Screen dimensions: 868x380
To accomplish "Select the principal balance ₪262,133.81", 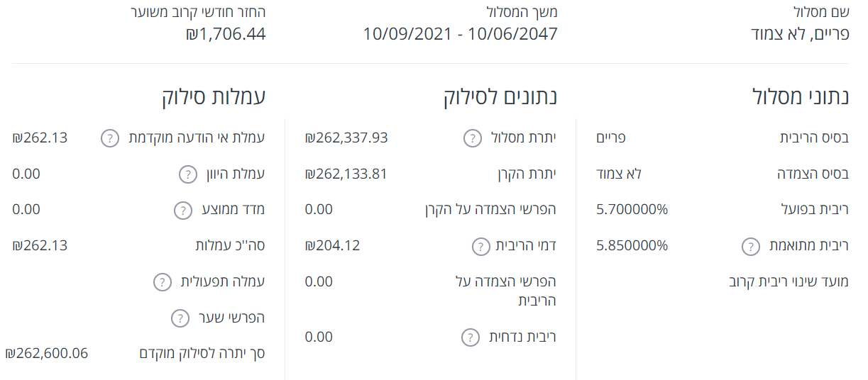I will 346,174.
